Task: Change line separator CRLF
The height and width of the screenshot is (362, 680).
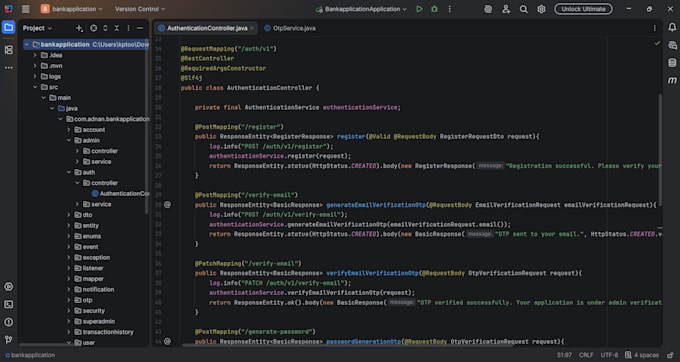Action: click(586, 355)
